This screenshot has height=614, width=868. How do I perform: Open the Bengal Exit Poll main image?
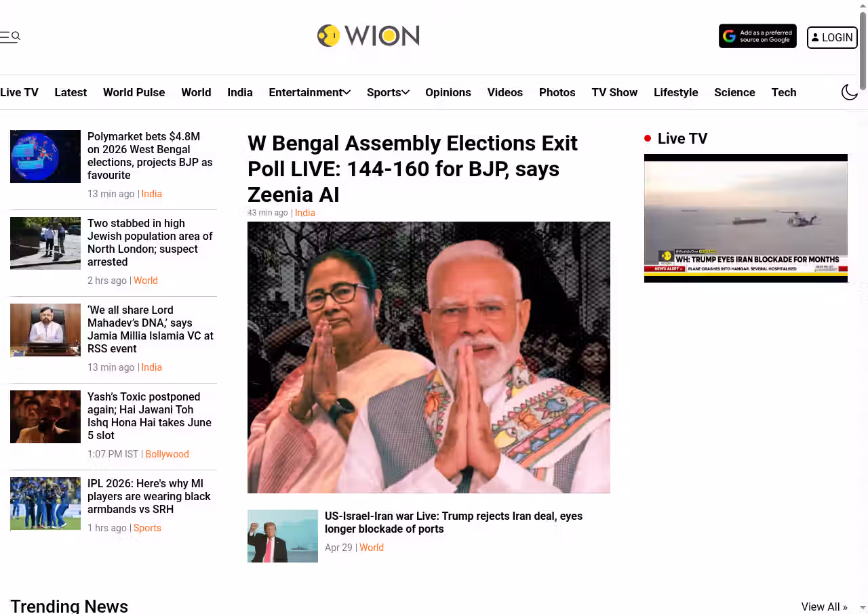click(x=429, y=357)
